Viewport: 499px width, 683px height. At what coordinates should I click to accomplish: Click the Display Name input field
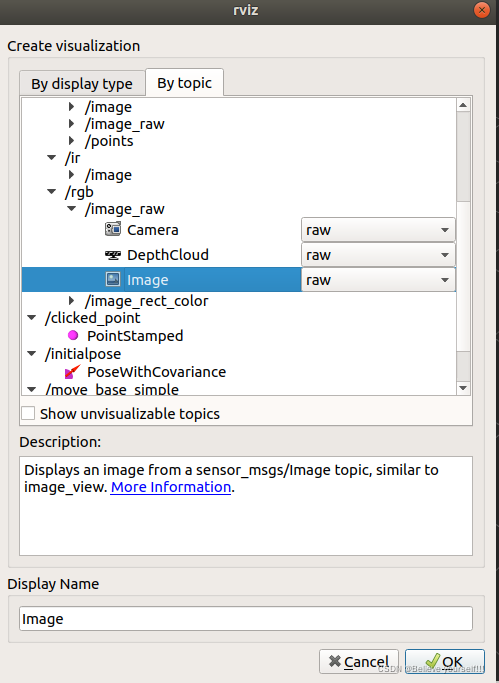click(x=246, y=619)
